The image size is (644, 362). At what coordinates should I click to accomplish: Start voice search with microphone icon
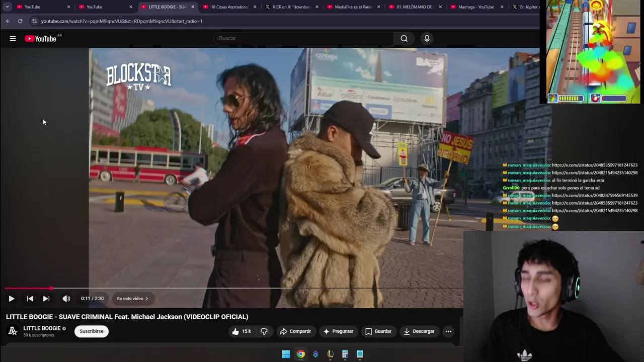click(427, 39)
